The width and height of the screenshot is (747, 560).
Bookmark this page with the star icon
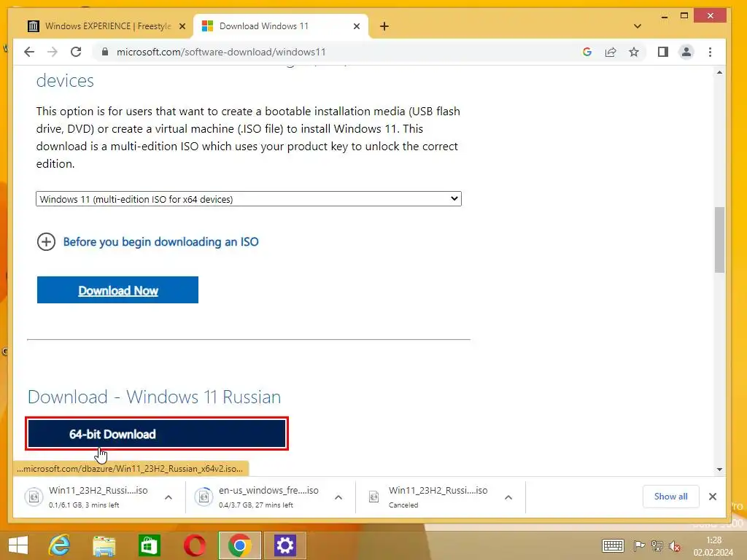[634, 52]
